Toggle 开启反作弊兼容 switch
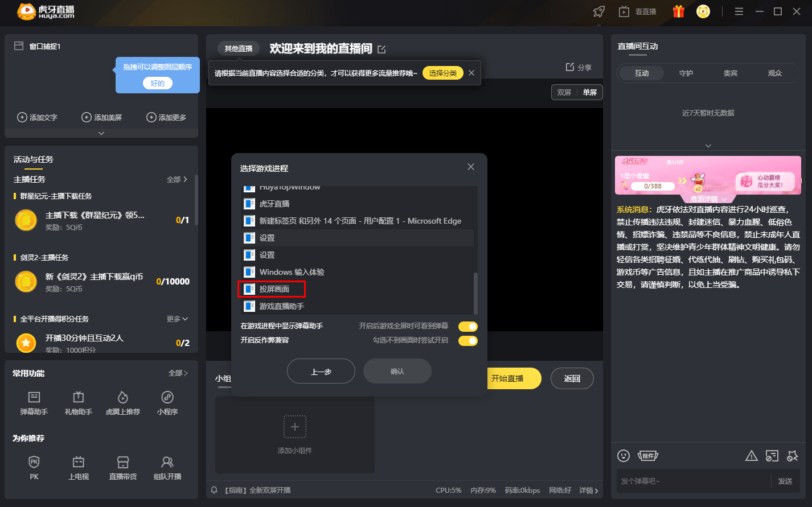The image size is (812, 507). click(468, 340)
